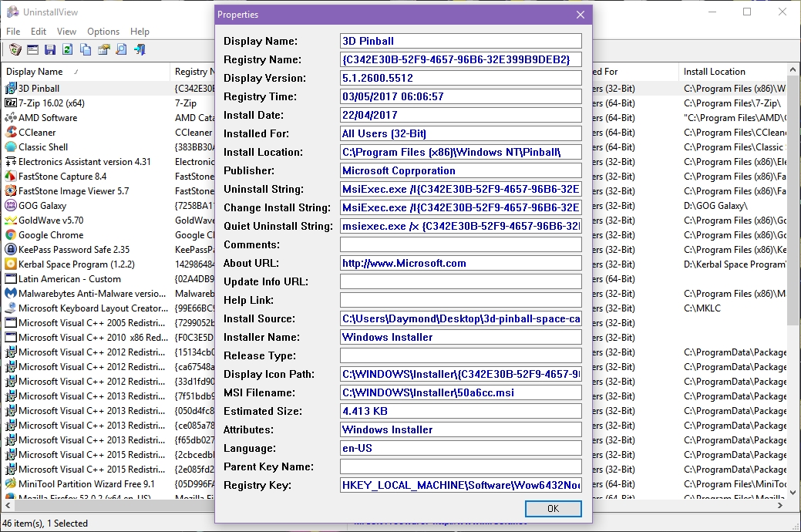801x532 pixels.
Task: Open the Edit menu
Action: click(x=39, y=32)
